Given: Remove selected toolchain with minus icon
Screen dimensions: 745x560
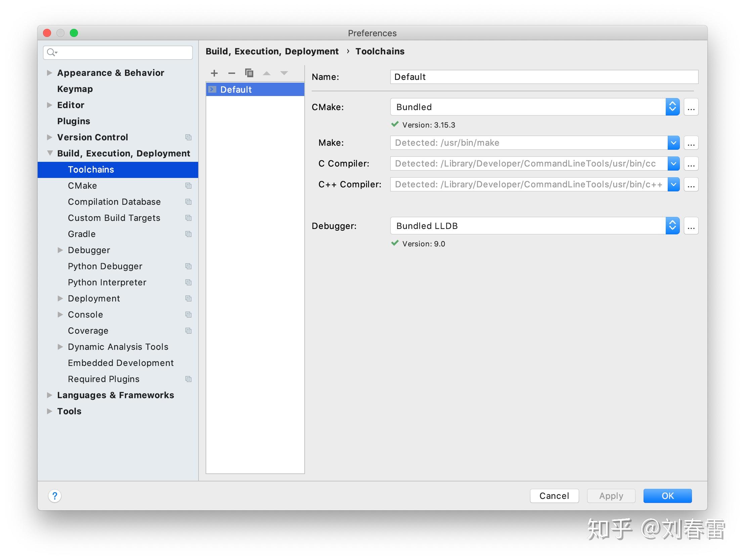Looking at the screenshot, I should tap(232, 73).
